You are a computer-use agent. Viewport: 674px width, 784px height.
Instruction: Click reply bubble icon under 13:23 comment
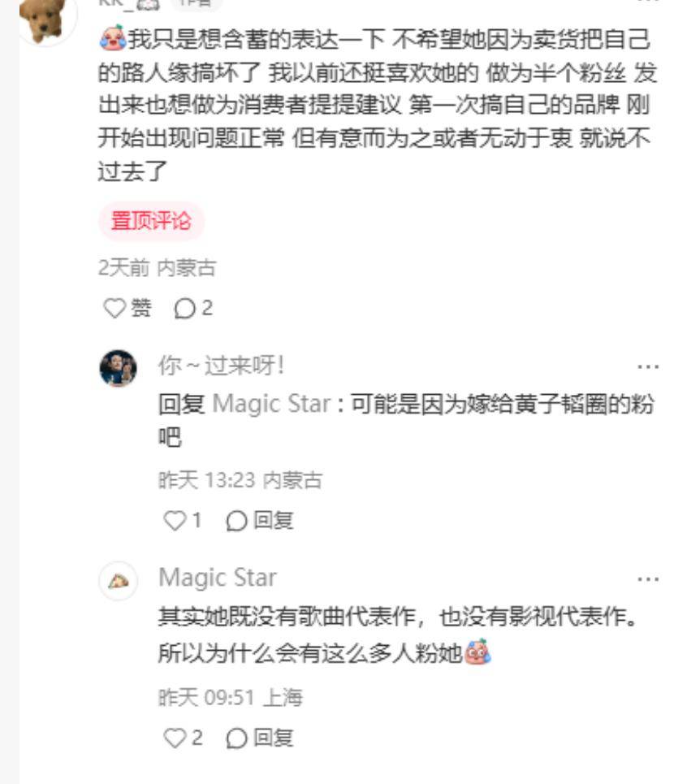point(236,521)
